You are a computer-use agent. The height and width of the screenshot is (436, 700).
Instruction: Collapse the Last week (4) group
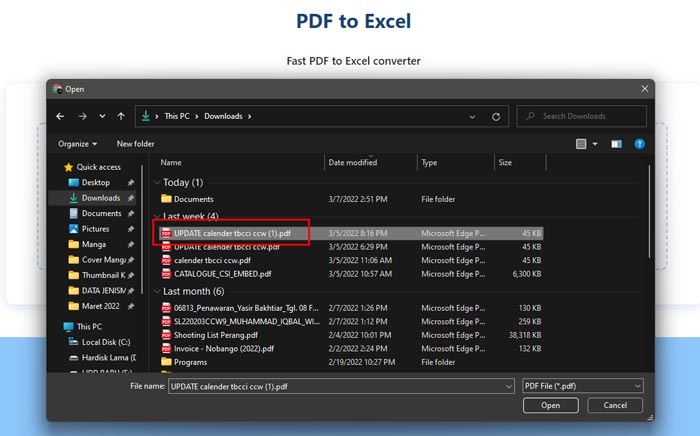click(157, 216)
